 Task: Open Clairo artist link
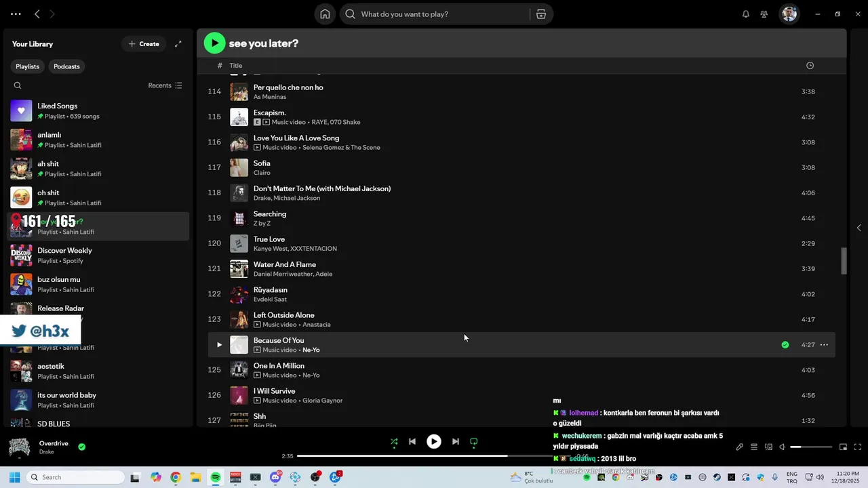(262, 173)
